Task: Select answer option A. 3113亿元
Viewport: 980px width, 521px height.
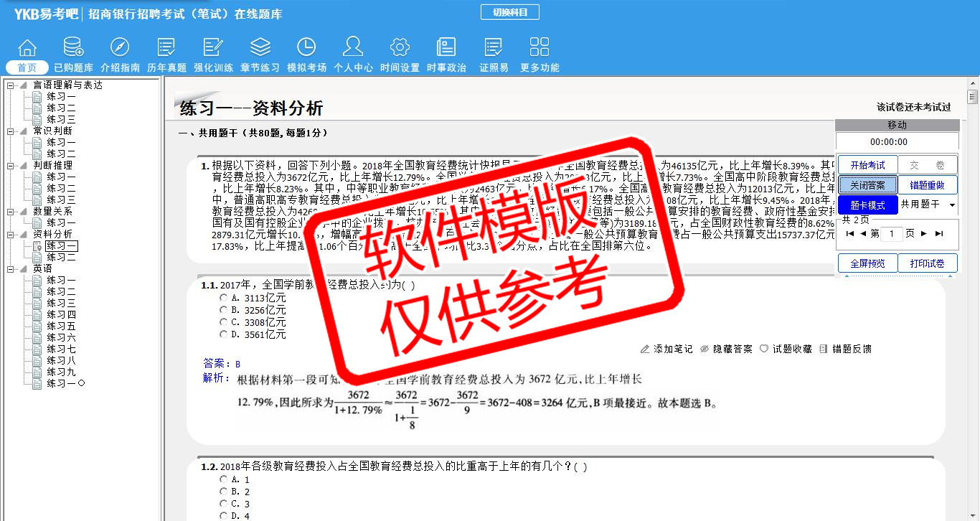Action: [225, 298]
